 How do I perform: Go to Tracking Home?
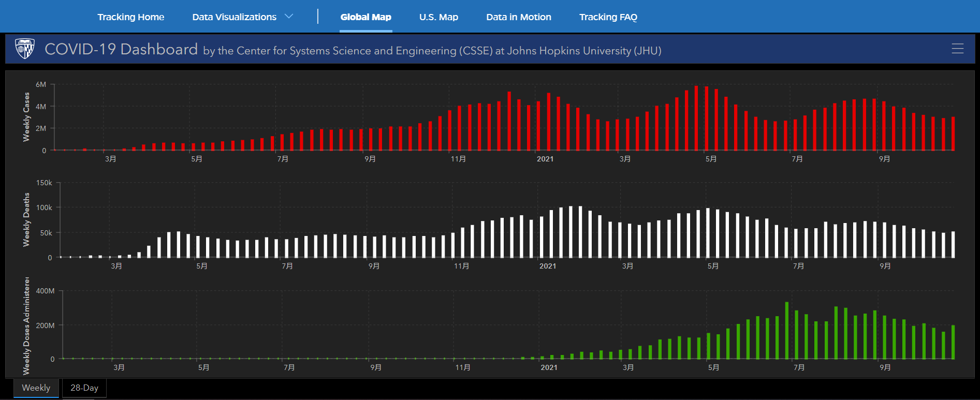(x=130, y=17)
